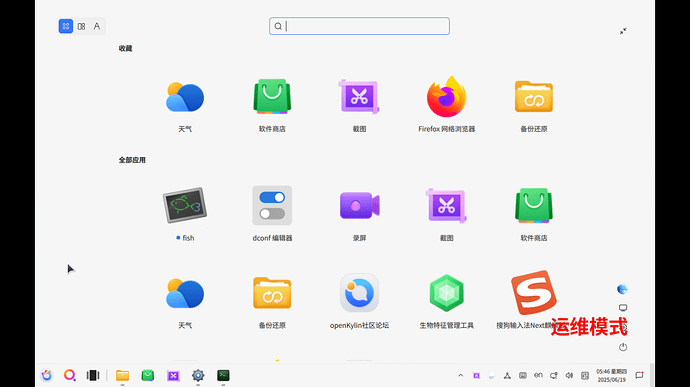
Task: Click the 收藏 section heading
Action: (x=125, y=48)
